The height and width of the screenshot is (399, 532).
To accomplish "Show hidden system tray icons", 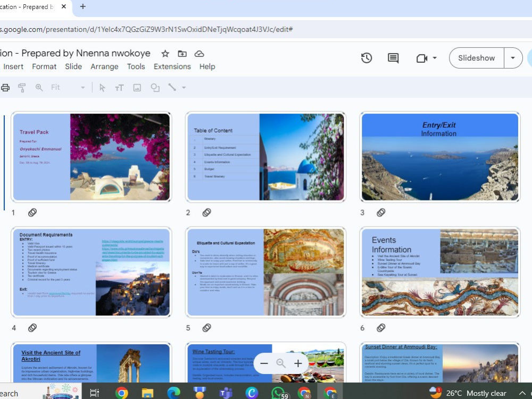I will [522, 393].
